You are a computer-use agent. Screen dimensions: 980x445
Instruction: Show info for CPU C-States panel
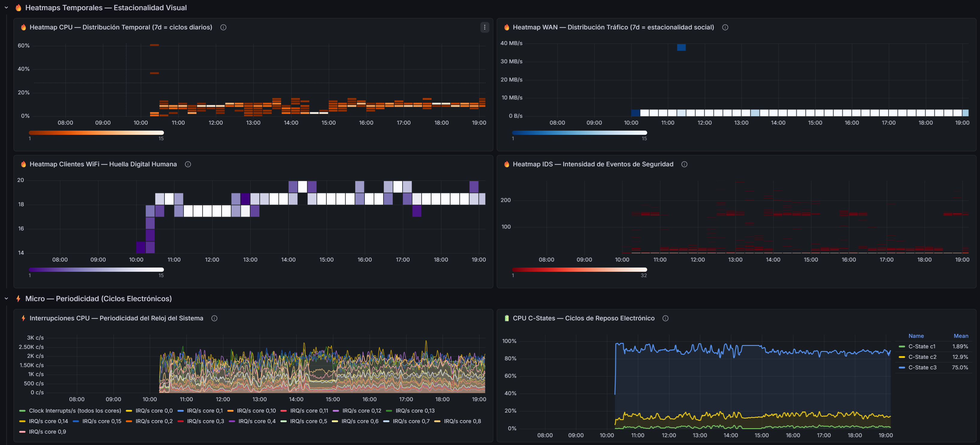[665, 318]
